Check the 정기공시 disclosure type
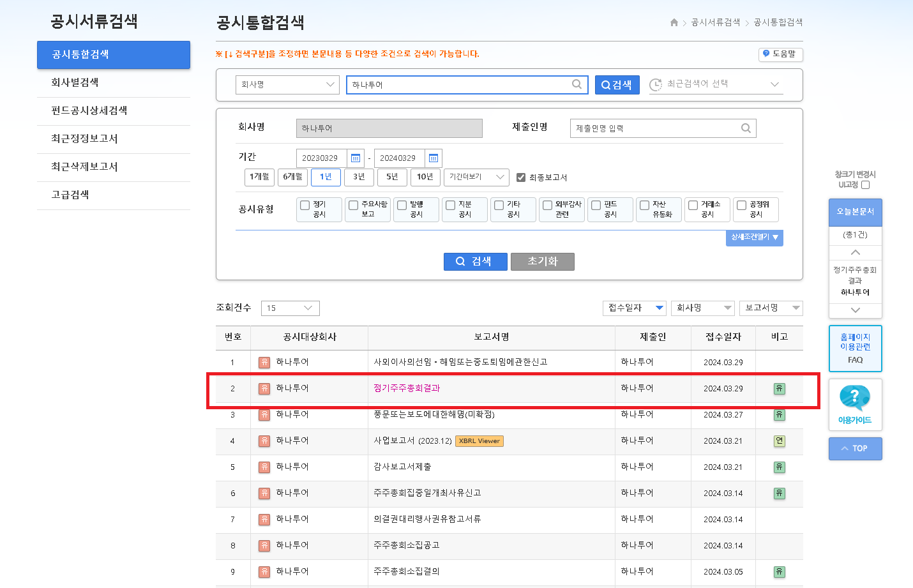The image size is (913, 588). (x=305, y=206)
